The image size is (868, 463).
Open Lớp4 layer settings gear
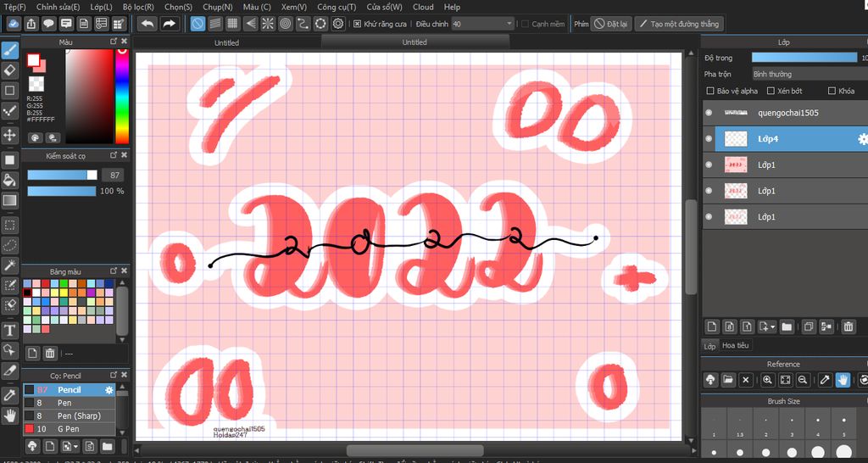(x=862, y=139)
